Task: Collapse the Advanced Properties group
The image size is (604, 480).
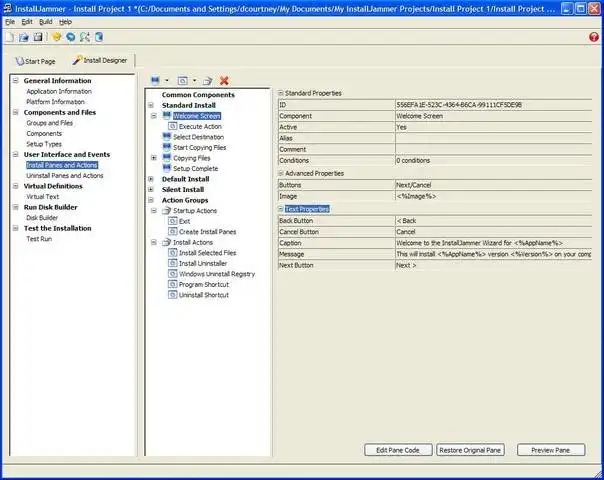Action: point(281,173)
